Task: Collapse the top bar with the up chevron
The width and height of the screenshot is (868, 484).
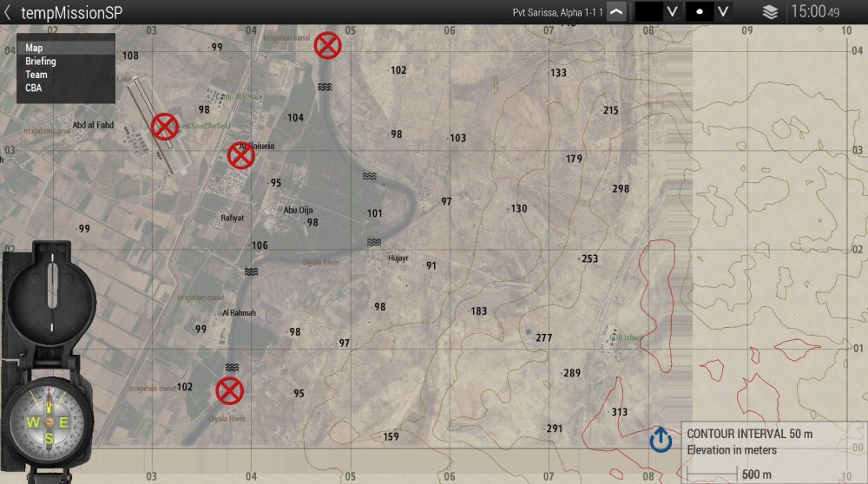Action: coord(615,12)
